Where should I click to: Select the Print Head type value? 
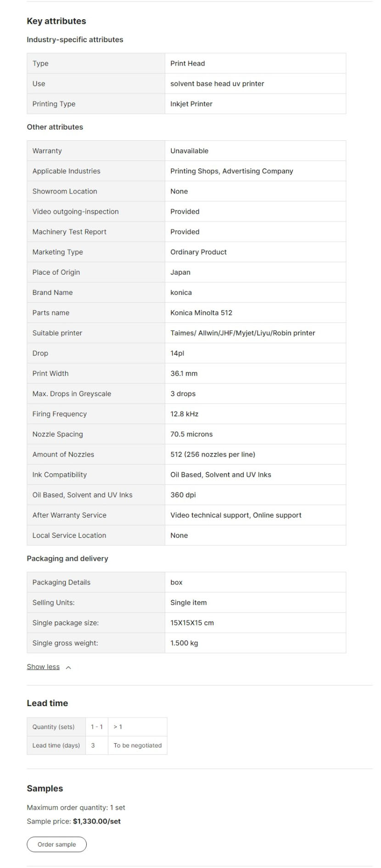[x=188, y=63]
